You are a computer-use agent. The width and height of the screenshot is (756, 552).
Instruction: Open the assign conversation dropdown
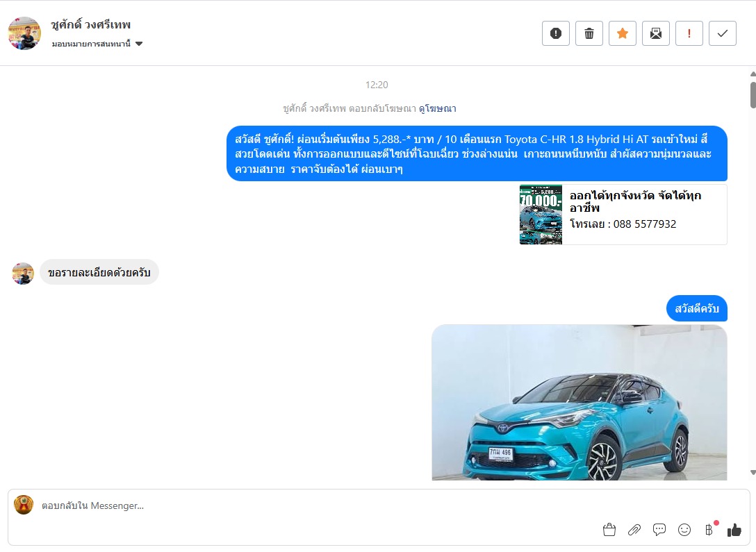pos(97,44)
